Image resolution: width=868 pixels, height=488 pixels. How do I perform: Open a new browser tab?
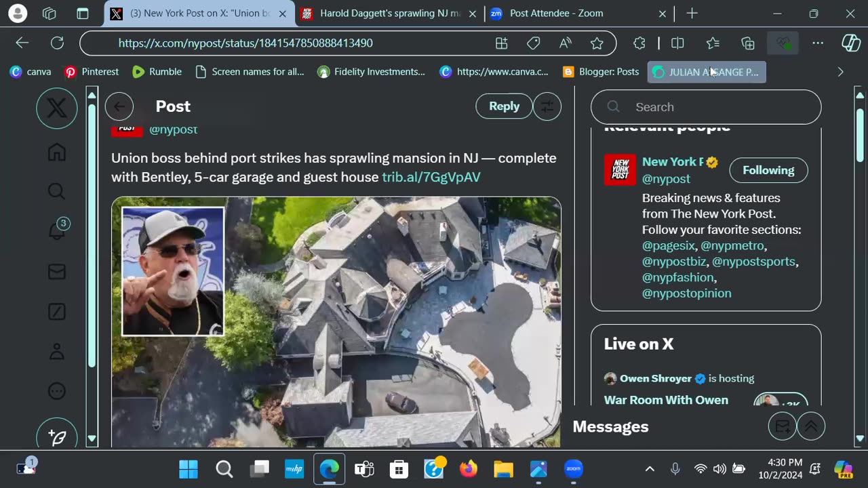[692, 14]
